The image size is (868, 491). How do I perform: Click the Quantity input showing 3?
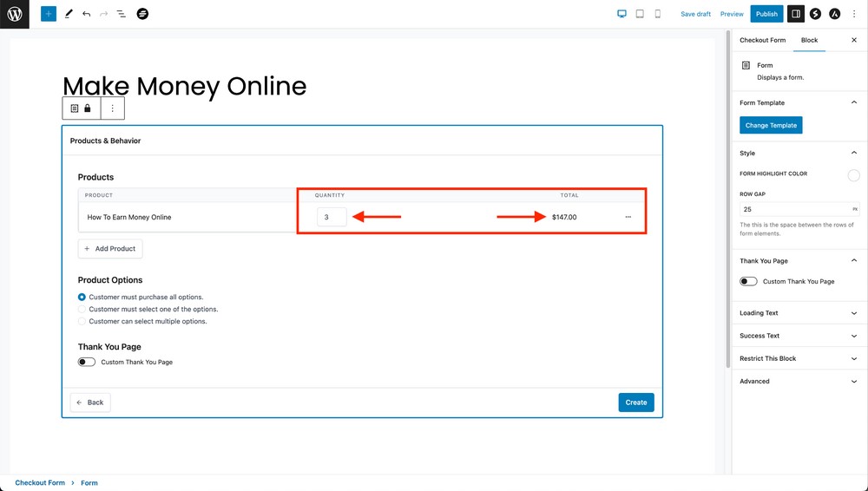tap(332, 217)
